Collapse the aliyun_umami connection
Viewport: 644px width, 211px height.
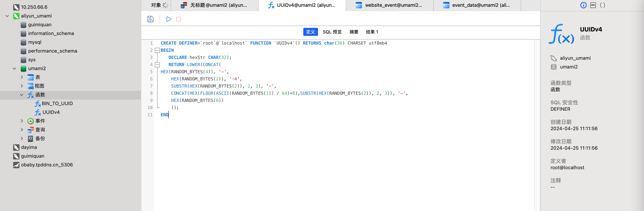click(x=7, y=16)
